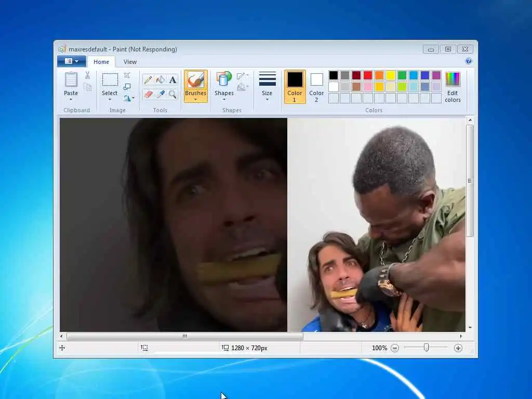Click the Paste clipboard icon
The width and height of the screenshot is (532, 399).
71,80
